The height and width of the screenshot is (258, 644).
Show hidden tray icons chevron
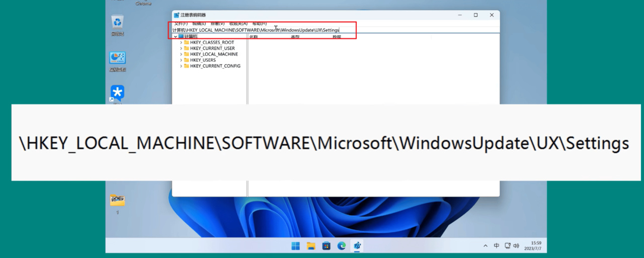[x=486, y=245]
